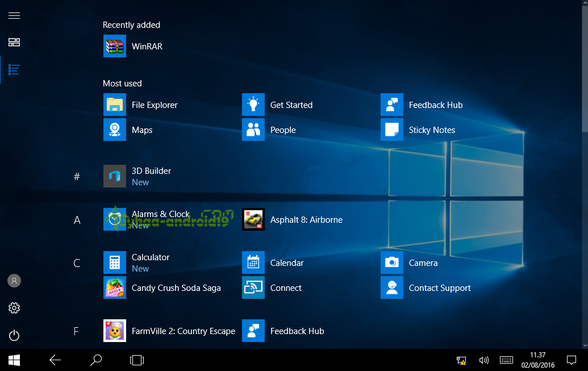The width and height of the screenshot is (588, 371).
Task: Launch Asphalt 8: Airborne
Action: (x=307, y=219)
